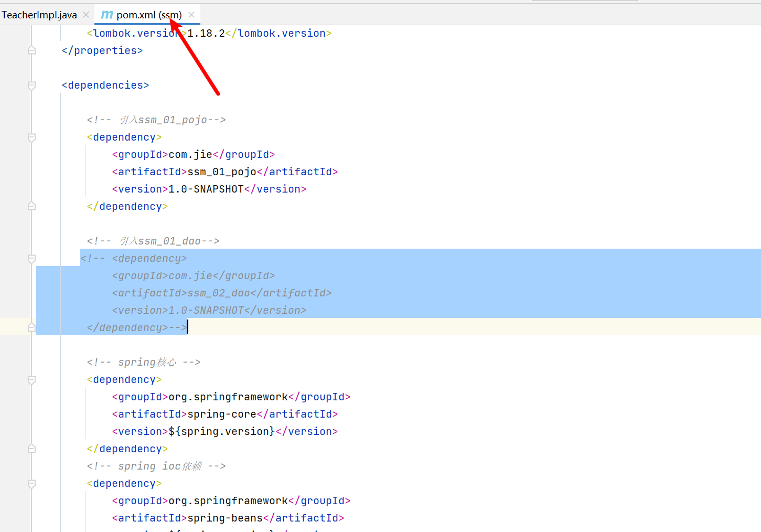
Task: Click org.springframework groupId above spring-core
Action: 231,397
